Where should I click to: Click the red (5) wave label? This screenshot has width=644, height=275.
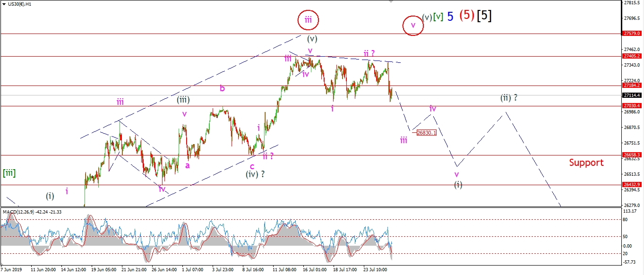click(x=466, y=16)
